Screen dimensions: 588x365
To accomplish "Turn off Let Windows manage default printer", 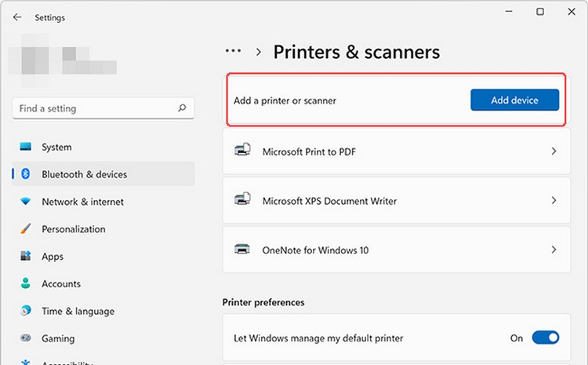I will click(x=545, y=338).
